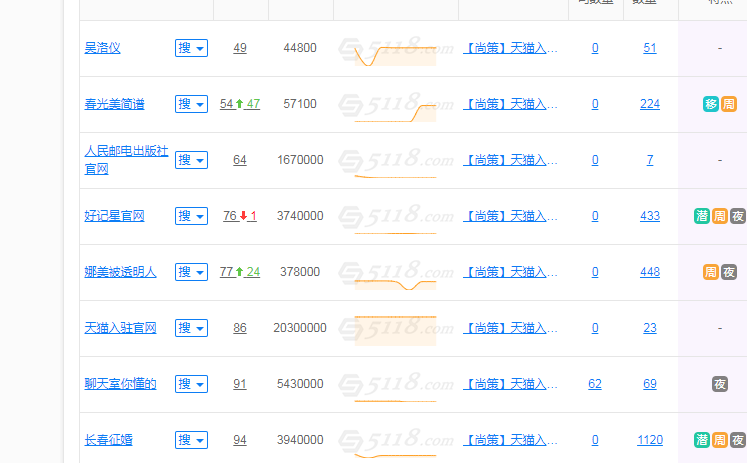Screen dimensions: 747x463
Task: Expand 搜 dropdown for 长春征婚
Action: coord(192,440)
